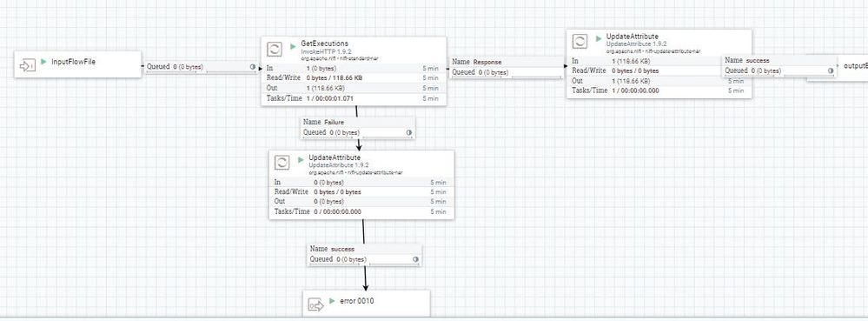Click the InputFlowFile port label

click(73, 62)
